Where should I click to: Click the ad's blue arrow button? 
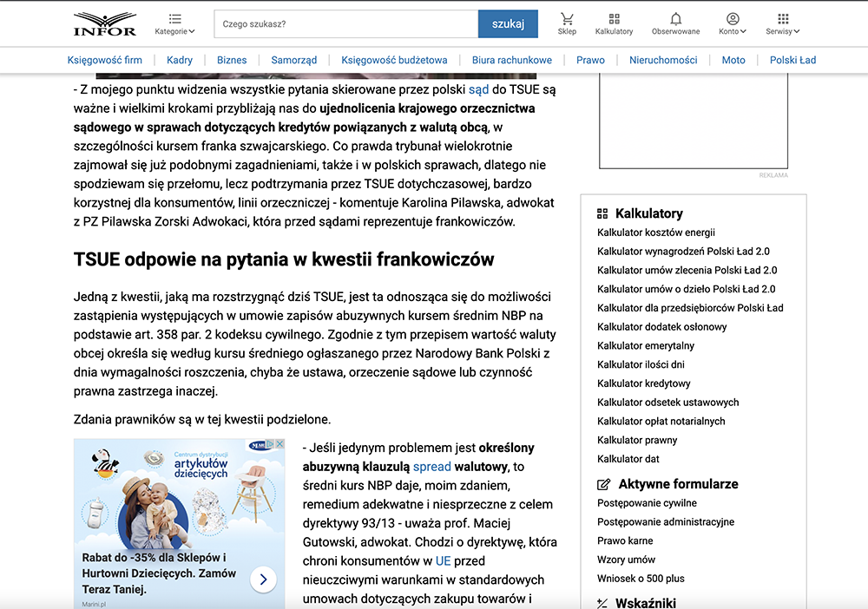pyautogui.click(x=263, y=579)
